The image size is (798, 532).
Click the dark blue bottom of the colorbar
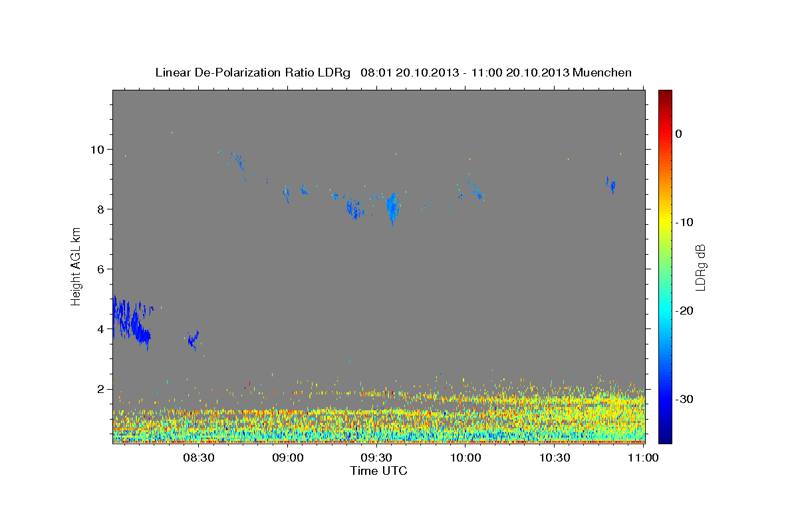pyautogui.click(x=665, y=436)
